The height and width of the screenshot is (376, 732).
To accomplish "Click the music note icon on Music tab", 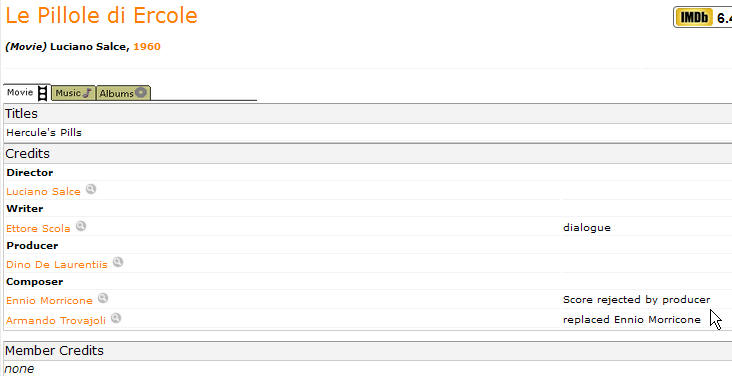I will click(87, 93).
